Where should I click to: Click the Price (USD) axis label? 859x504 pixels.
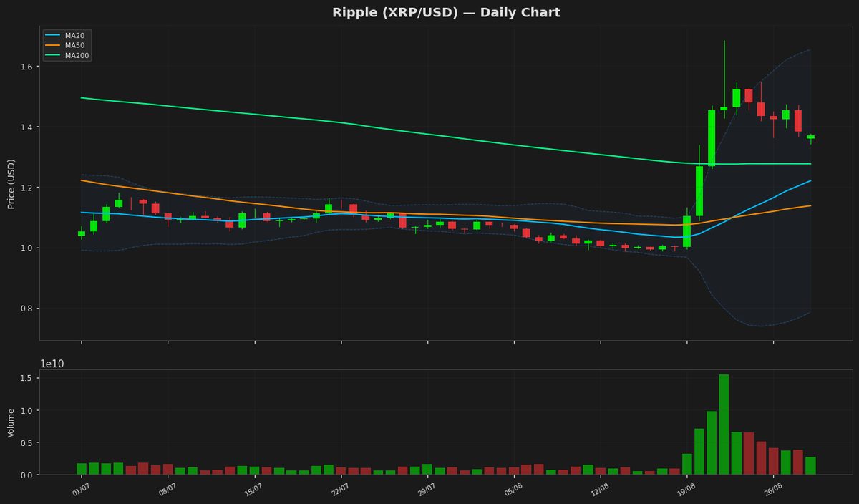[11, 183]
